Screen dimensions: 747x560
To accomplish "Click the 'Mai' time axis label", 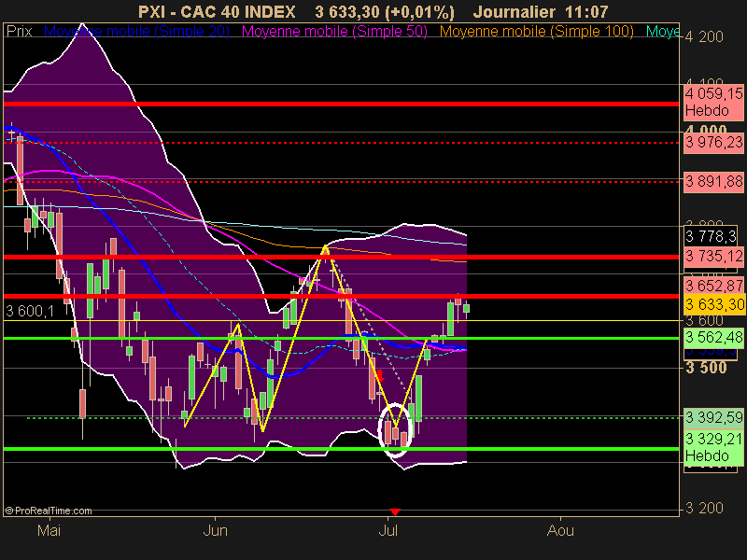I will coord(49,530).
